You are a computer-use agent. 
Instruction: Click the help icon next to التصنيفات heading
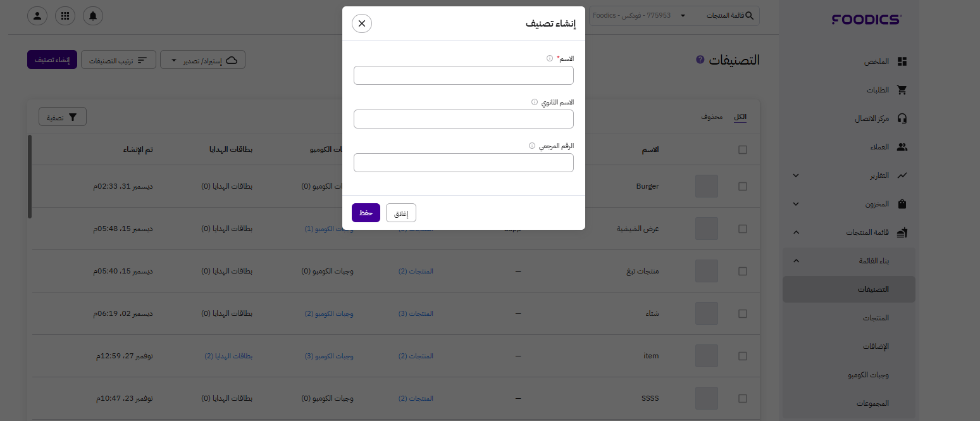700,60
